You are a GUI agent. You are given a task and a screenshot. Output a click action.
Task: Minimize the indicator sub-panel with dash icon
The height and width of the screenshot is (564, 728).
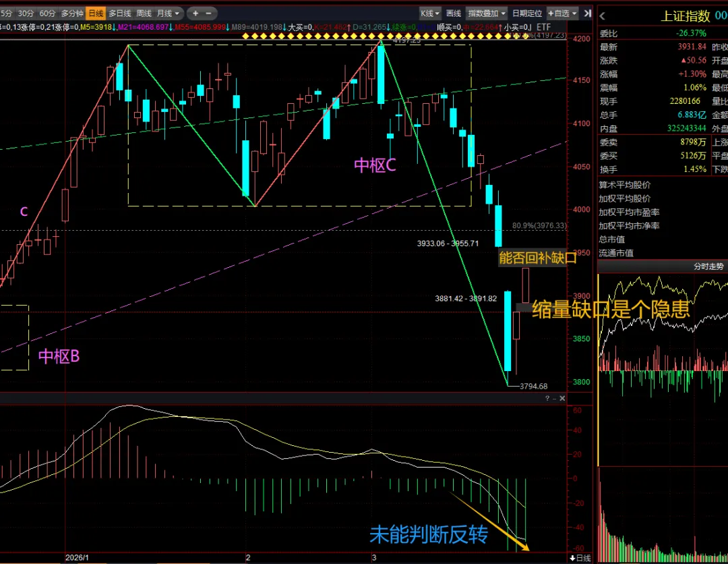point(554,398)
